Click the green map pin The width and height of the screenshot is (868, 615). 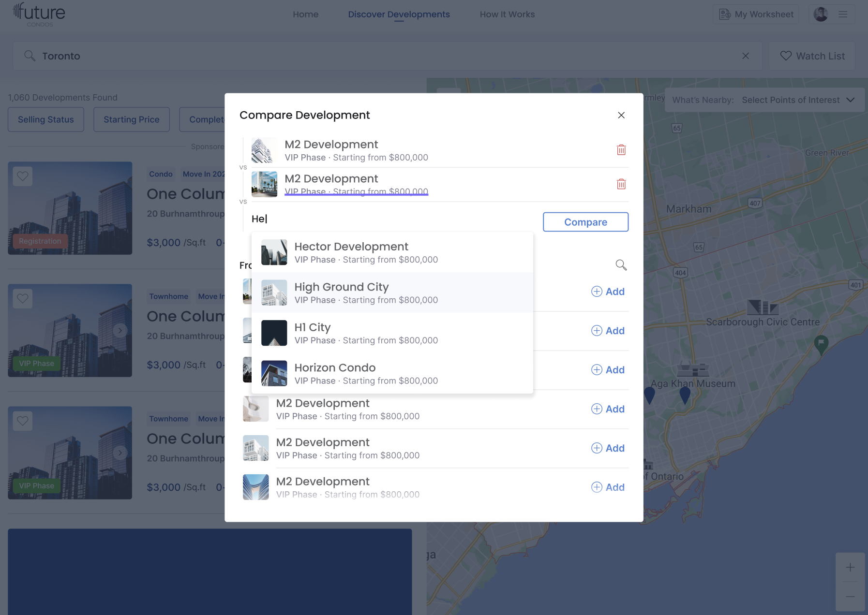pyautogui.click(x=821, y=345)
